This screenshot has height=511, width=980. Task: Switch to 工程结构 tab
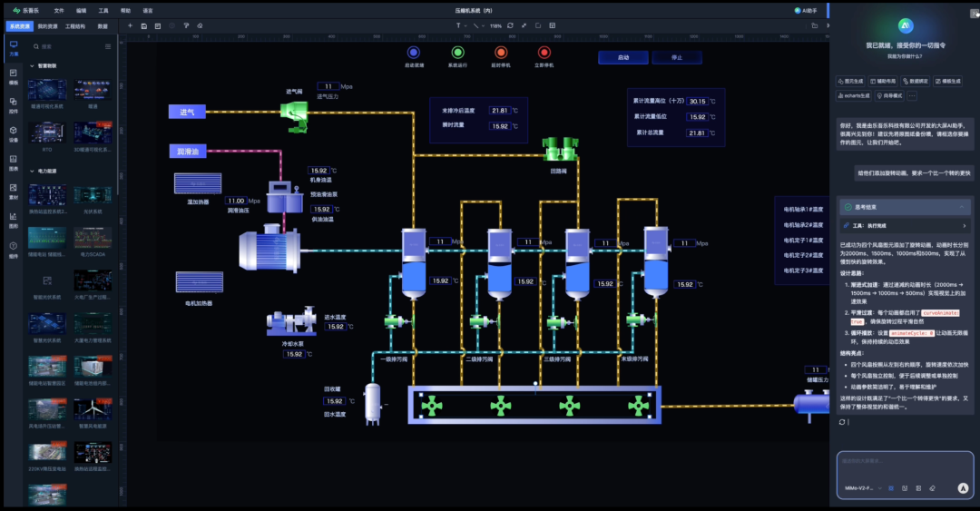(x=75, y=26)
